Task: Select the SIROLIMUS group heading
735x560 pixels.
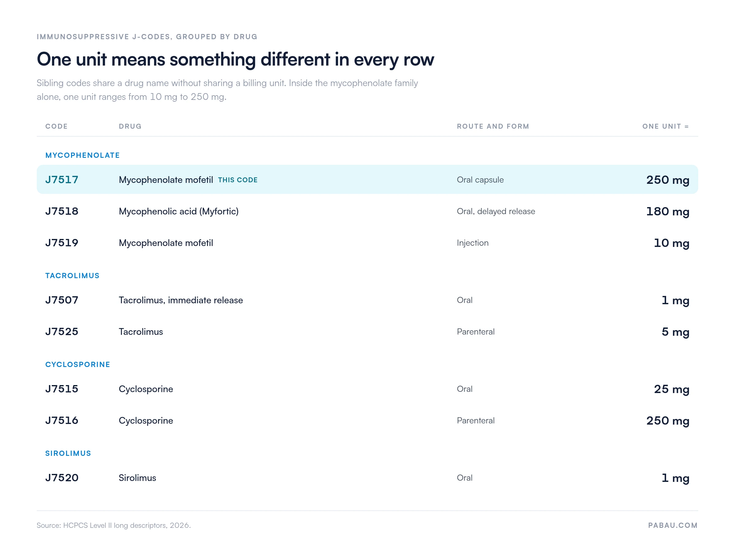Action: (68, 453)
